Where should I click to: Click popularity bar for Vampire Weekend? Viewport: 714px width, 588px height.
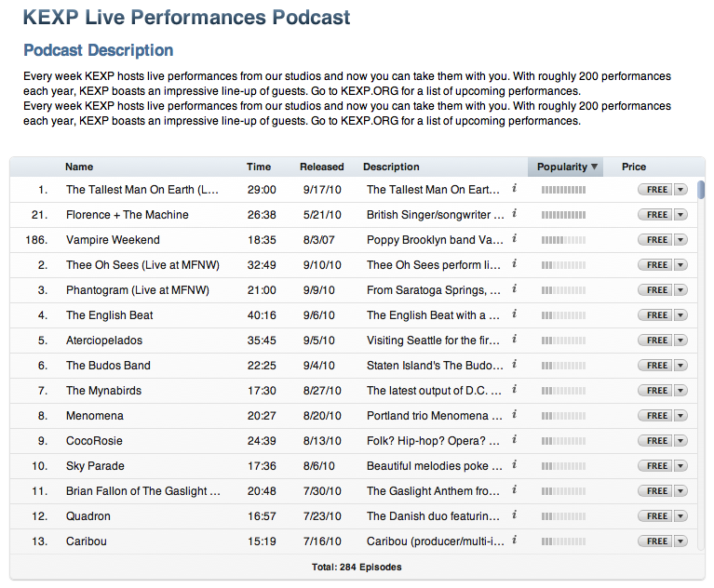[x=564, y=240]
